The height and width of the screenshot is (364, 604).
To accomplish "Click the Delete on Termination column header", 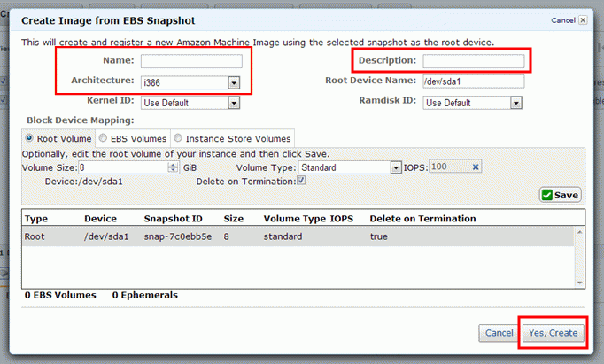I will tap(422, 219).
